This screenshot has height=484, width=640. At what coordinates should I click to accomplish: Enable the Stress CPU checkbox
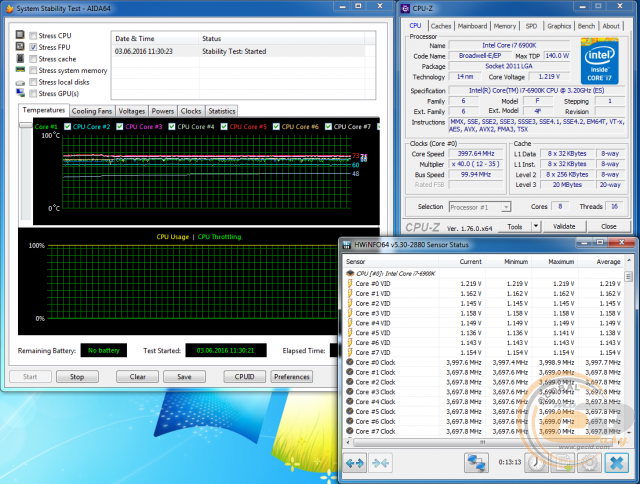33,36
